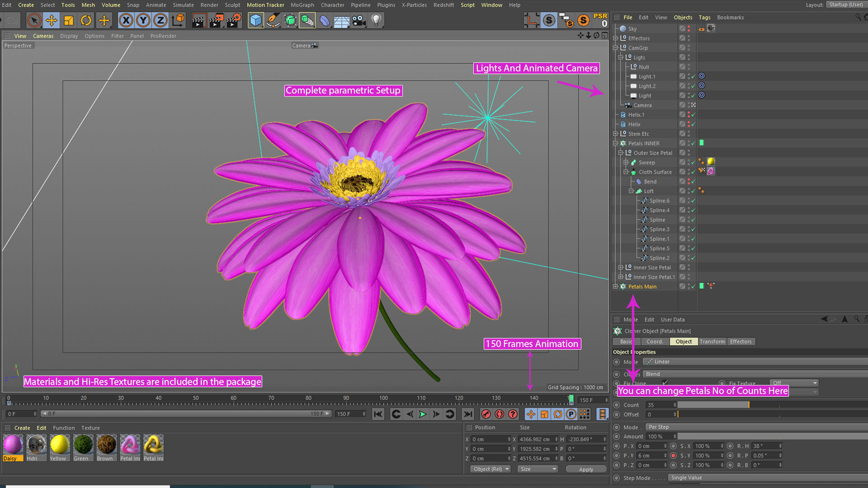868x488 pixels.
Task: Open the viewport Cameras menu
Action: (43, 36)
